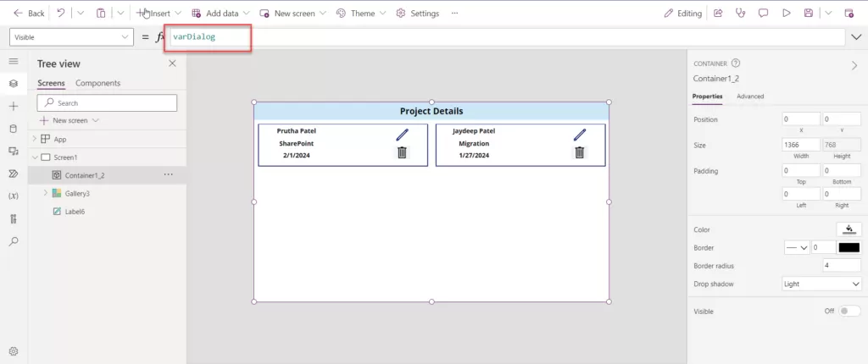This screenshot has height=364, width=868.
Task: Click the varDialog formula bar
Action: [x=506, y=37]
